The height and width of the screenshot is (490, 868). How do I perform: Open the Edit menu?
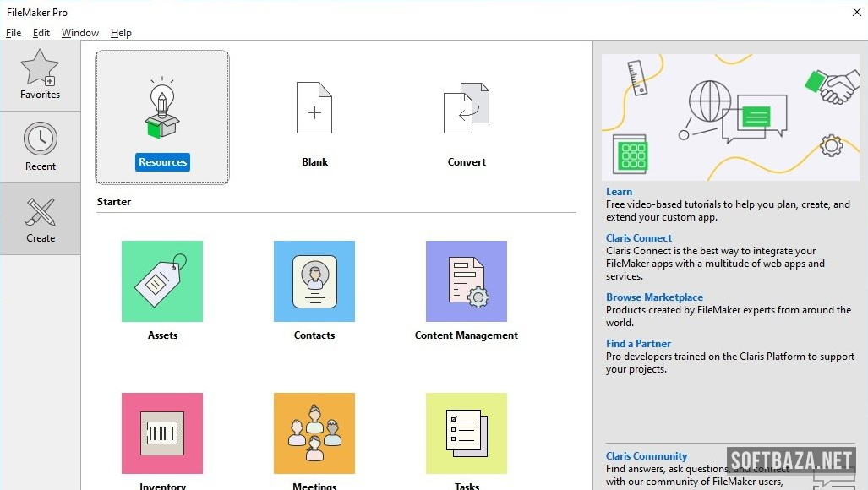41,33
